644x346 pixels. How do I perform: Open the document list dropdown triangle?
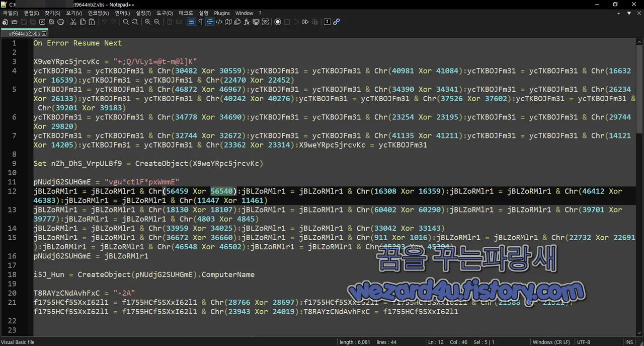point(629,13)
